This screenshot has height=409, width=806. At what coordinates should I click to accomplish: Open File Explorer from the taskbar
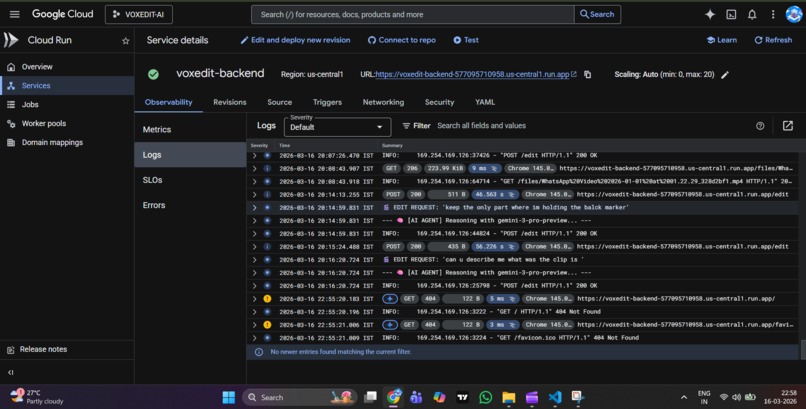click(x=508, y=397)
